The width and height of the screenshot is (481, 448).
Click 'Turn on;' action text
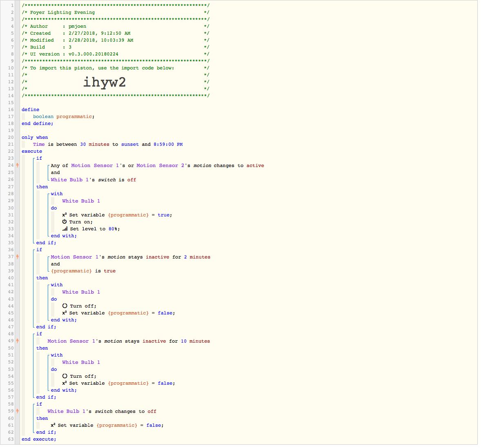tap(81, 222)
